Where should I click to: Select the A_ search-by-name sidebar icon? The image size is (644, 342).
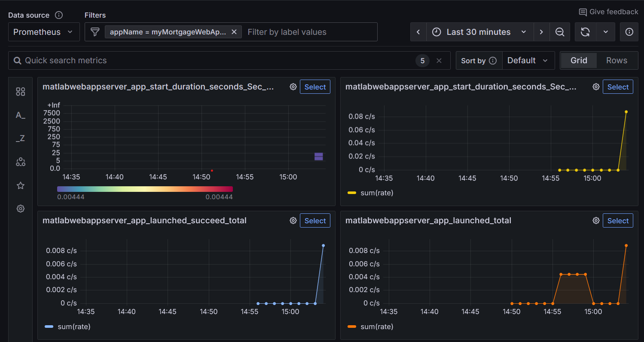(20, 115)
